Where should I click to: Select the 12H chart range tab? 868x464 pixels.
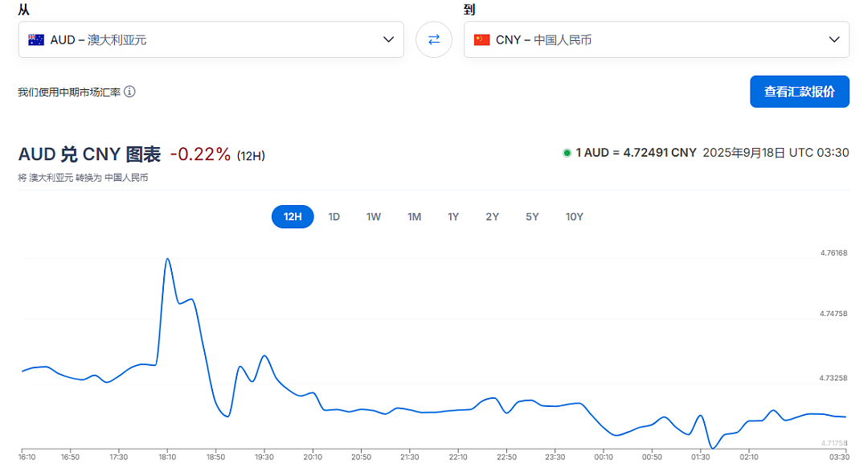click(x=293, y=216)
